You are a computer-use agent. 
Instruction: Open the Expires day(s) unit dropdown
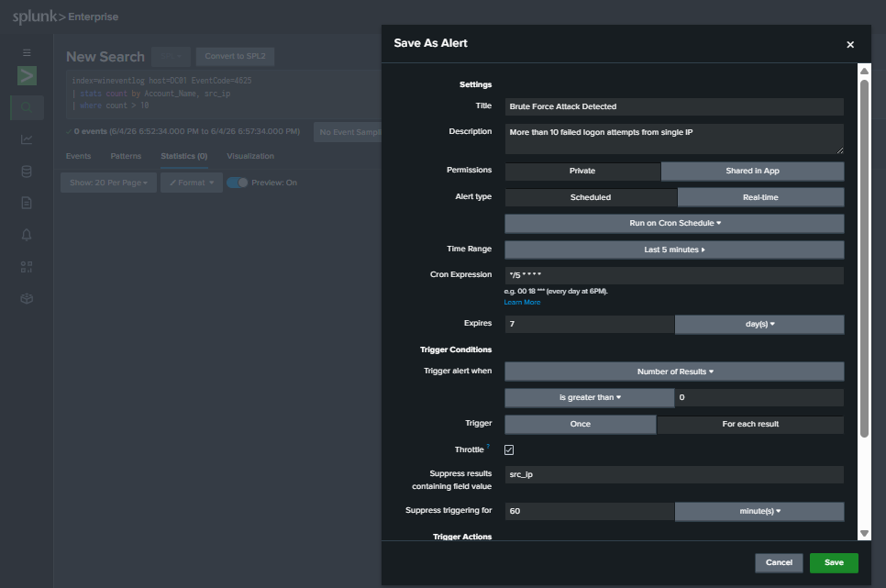759,324
